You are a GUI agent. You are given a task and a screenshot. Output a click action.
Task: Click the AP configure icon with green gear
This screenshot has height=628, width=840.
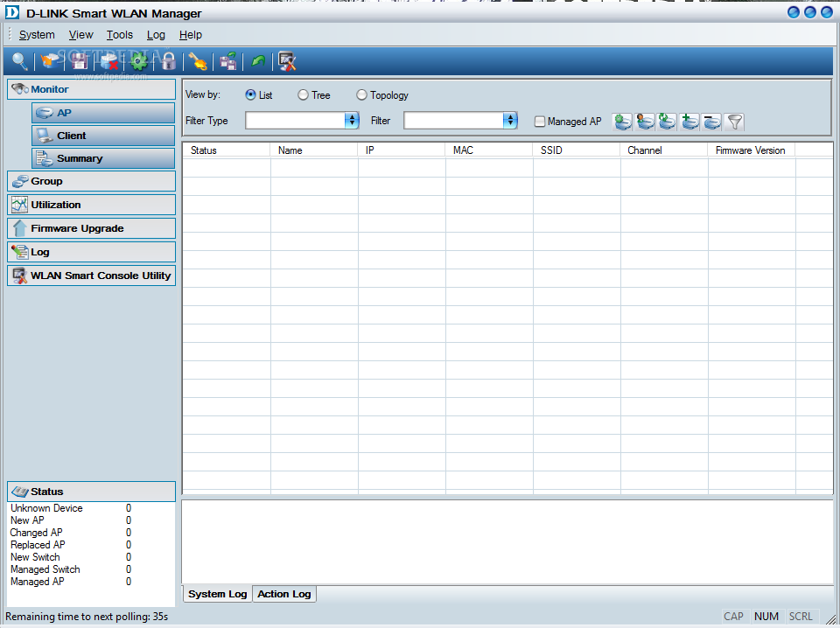click(622, 122)
